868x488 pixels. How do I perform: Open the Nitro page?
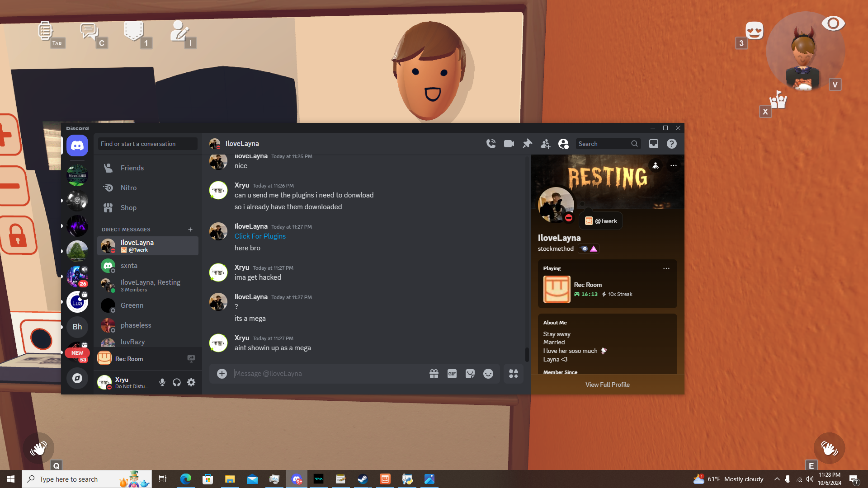point(128,188)
